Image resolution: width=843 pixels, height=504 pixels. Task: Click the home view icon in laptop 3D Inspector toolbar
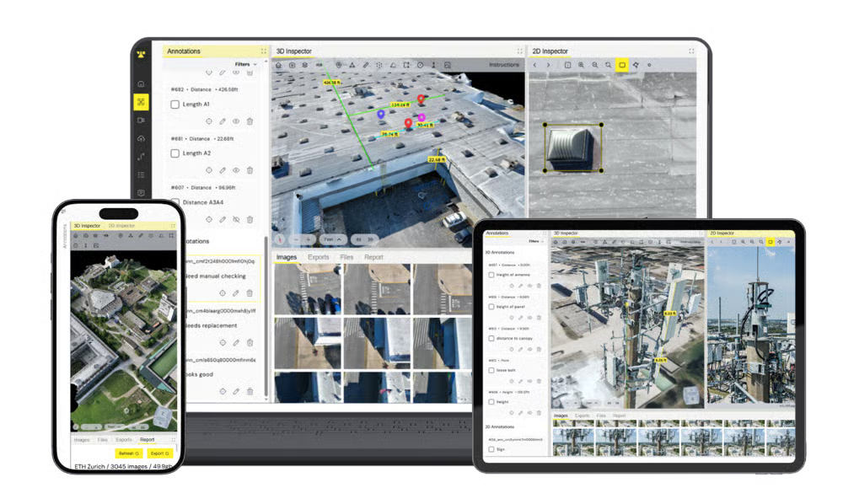pos(278,65)
